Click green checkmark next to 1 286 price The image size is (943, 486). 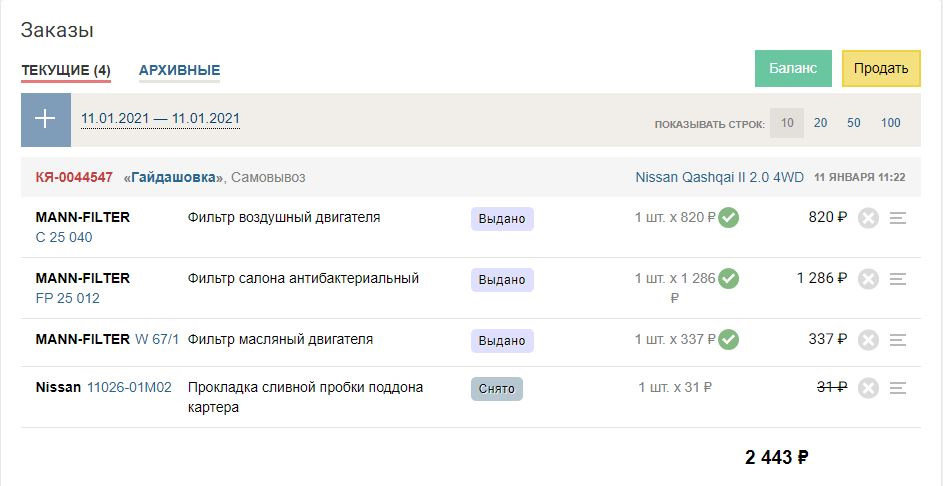pyautogui.click(x=728, y=278)
